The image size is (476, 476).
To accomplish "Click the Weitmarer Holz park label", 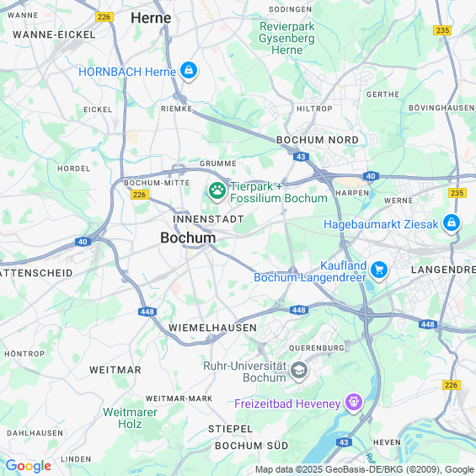I will click(x=130, y=418).
